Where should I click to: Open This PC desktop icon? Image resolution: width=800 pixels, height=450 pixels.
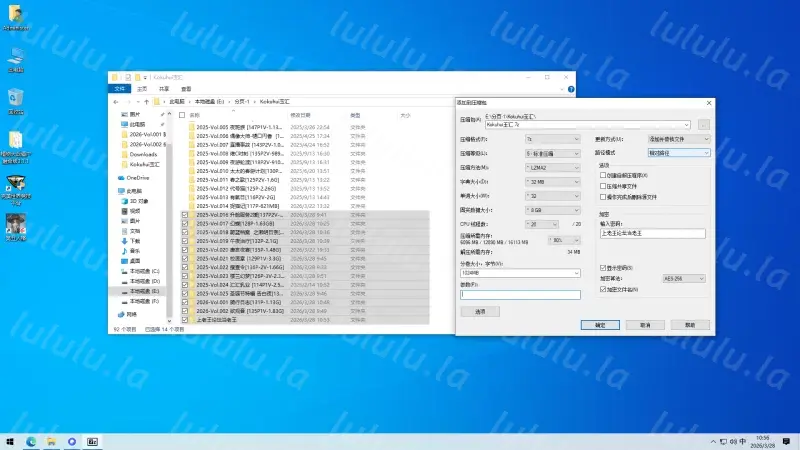tap(15, 60)
